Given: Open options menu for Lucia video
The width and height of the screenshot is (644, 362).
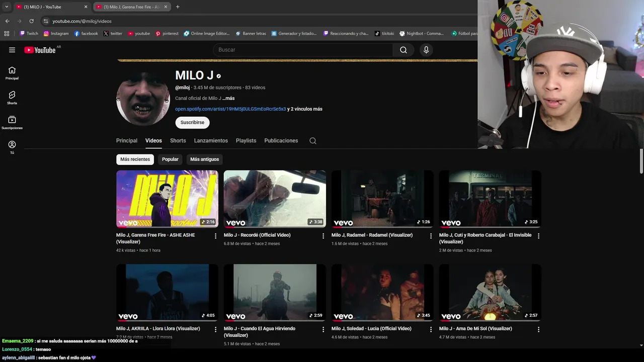Looking at the screenshot, I should tap(431, 329).
